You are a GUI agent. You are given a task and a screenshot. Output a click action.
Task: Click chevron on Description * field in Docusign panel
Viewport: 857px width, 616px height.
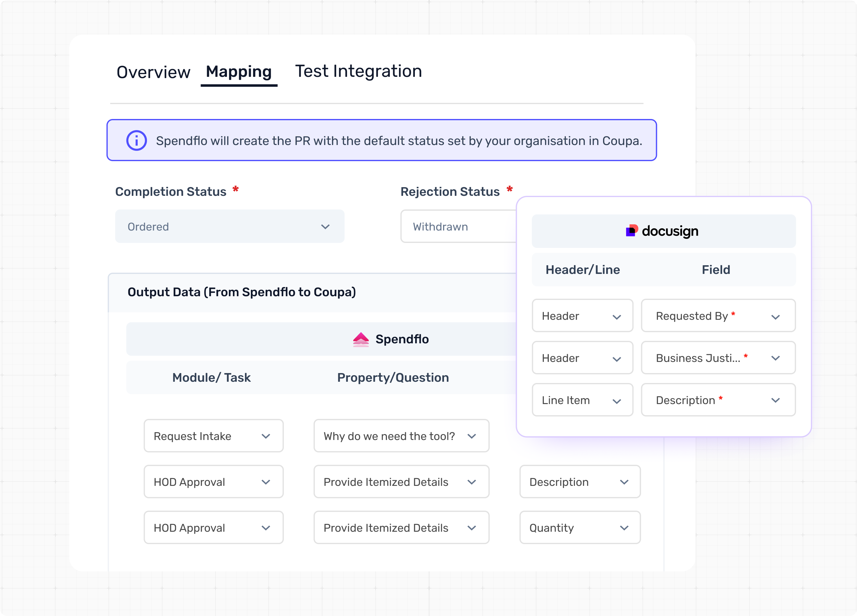(775, 400)
